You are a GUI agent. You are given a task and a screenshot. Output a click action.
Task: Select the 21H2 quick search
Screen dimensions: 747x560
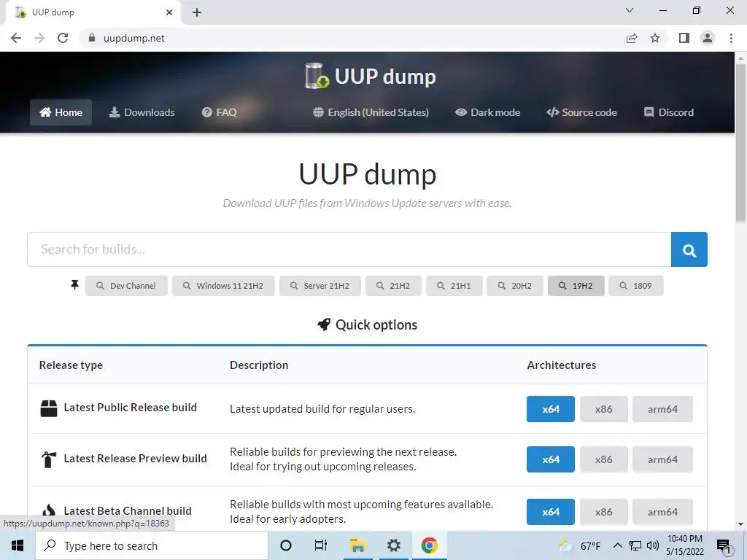[393, 286]
